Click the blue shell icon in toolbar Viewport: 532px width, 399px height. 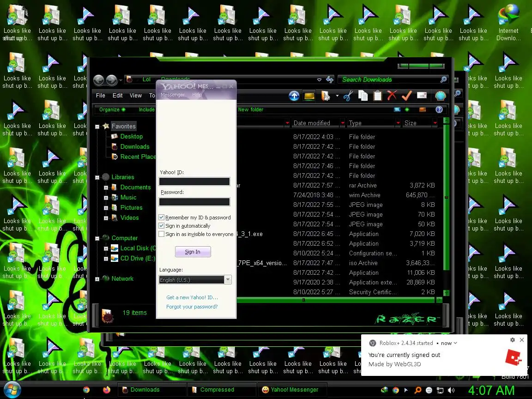(x=441, y=96)
